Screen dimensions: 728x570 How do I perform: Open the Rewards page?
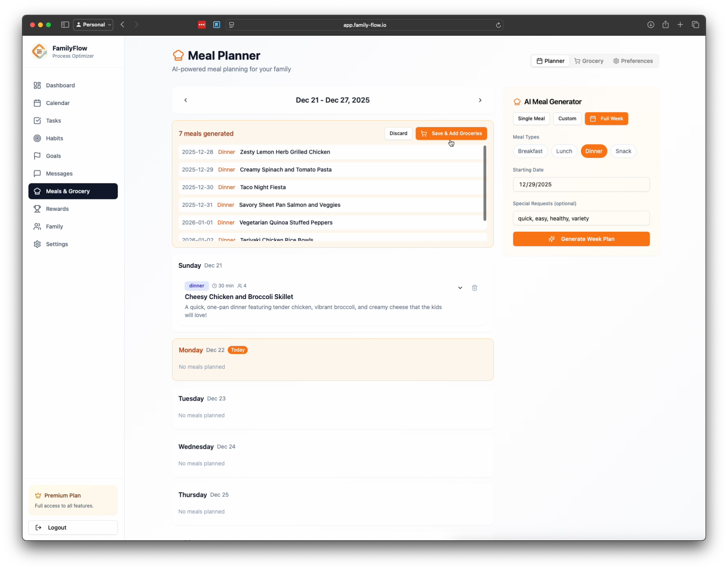tap(73, 209)
